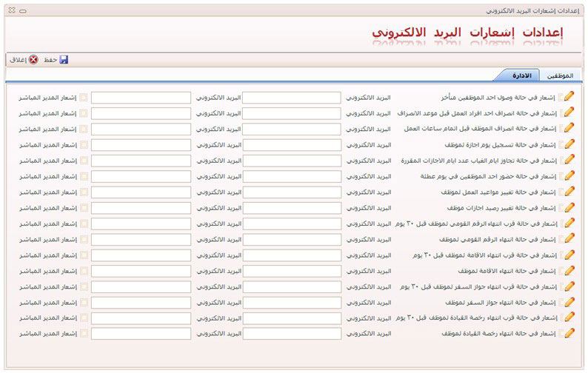Tick the enable checkbox beside vacation day registered label

pyautogui.click(x=561, y=145)
